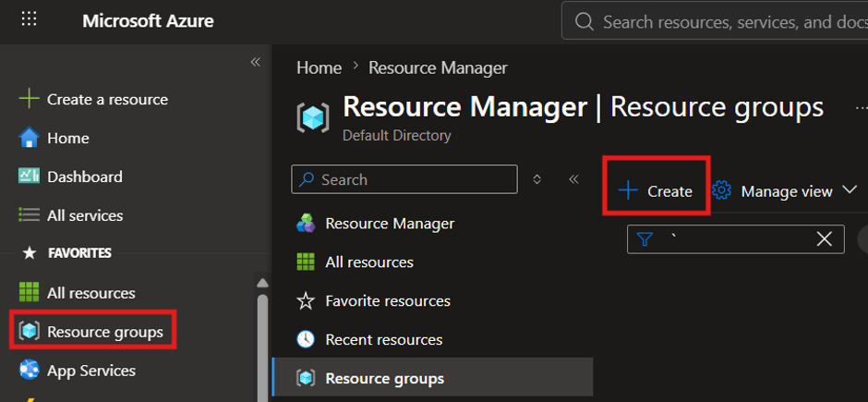
Task: Expand the Manage view dropdown chevron
Action: 850,190
